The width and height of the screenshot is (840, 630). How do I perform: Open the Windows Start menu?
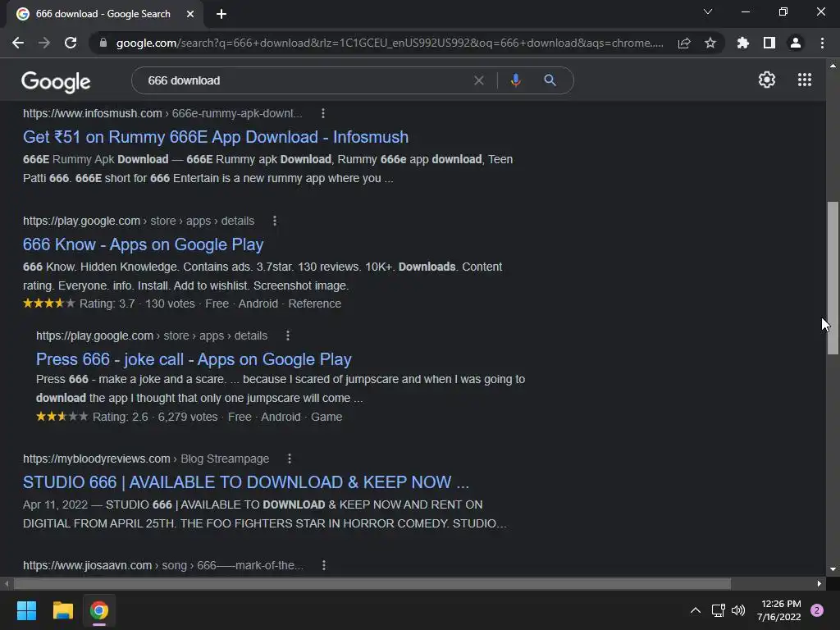26,610
